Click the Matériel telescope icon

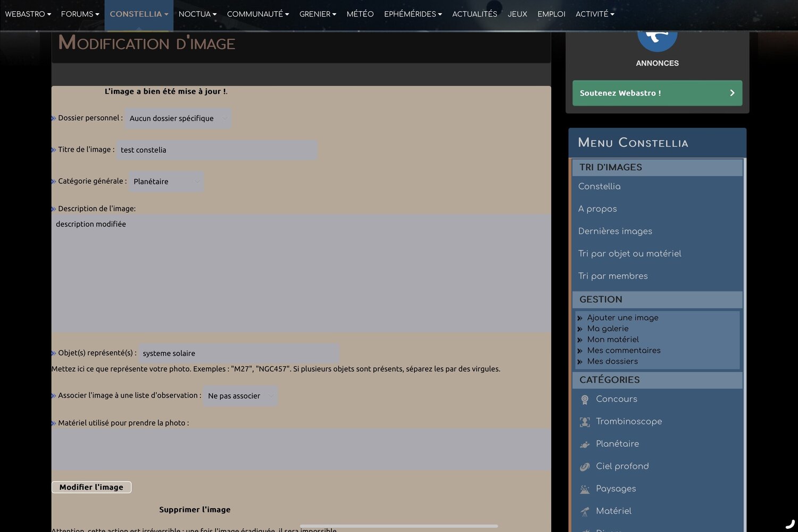coord(585,511)
